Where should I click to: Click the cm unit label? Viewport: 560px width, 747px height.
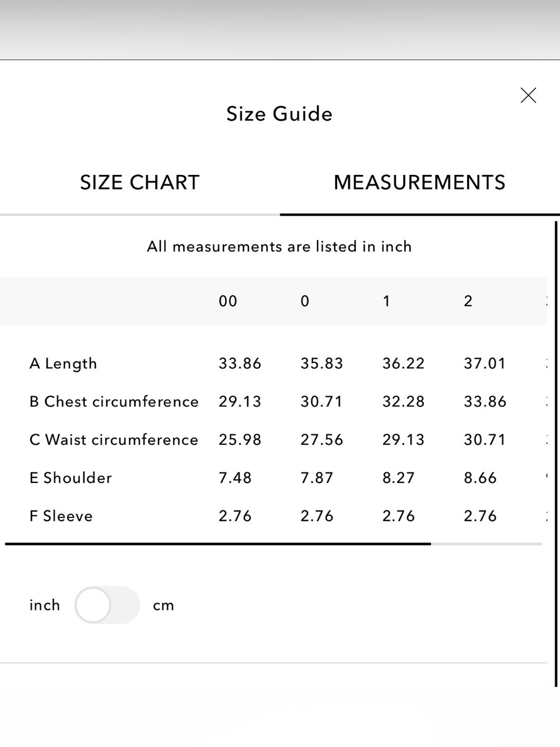coord(164,606)
